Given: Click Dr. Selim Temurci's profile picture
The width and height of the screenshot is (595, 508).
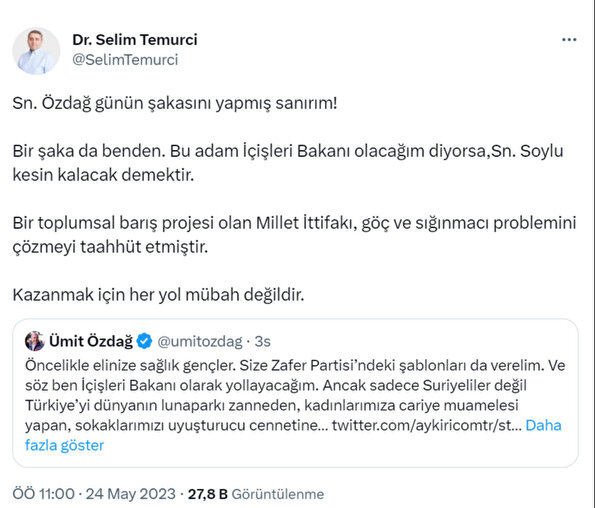Looking at the screenshot, I should pyautogui.click(x=36, y=51).
